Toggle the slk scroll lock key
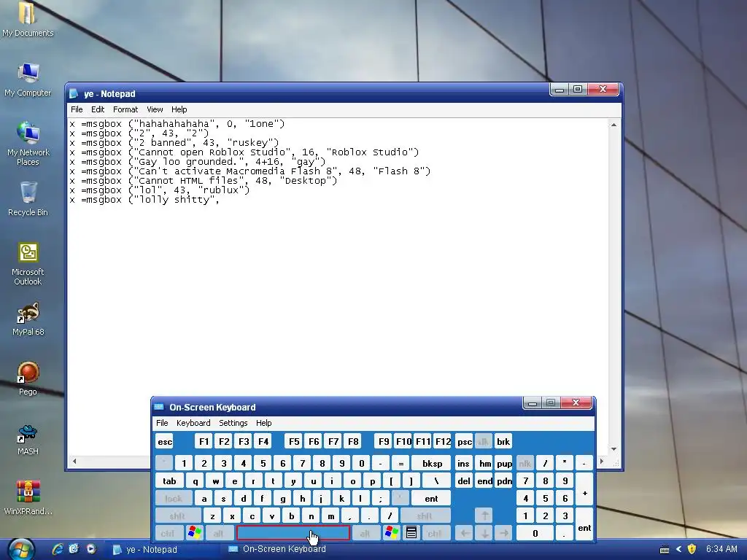Image resolution: width=747 pixels, height=560 pixels. click(483, 441)
